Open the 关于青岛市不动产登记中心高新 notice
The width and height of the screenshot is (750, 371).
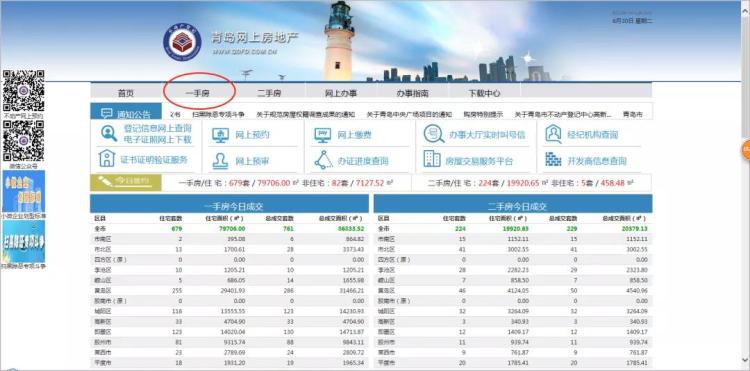click(x=563, y=115)
